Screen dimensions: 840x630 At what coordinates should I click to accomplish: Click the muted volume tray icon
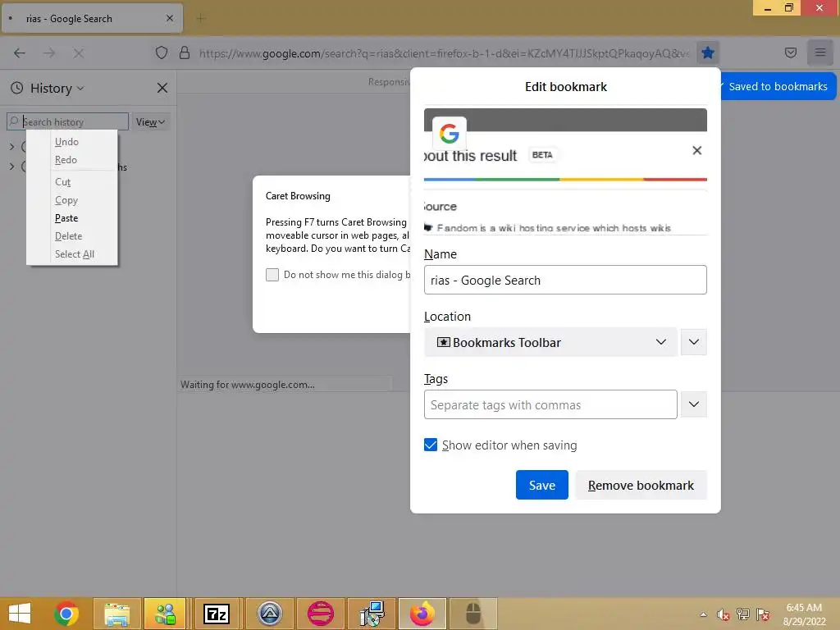pos(724,614)
